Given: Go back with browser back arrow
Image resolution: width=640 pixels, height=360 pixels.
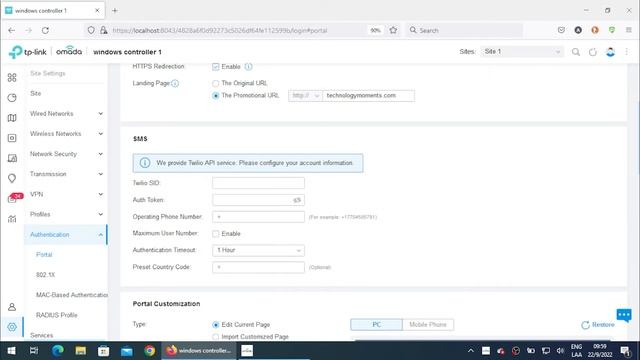Looking at the screenshot, I should tap(11, 30).
